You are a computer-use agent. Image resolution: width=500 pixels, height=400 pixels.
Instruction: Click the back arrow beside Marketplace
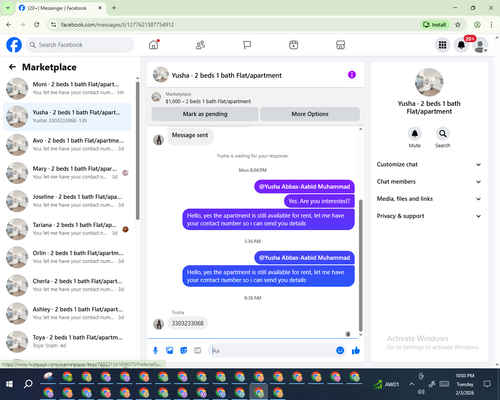pyautogui.click(x=12, y=67)
